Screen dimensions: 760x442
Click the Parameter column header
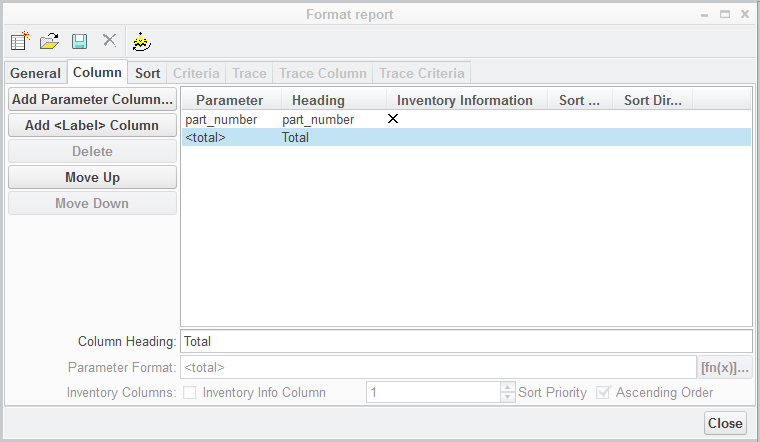click(232, 100)
